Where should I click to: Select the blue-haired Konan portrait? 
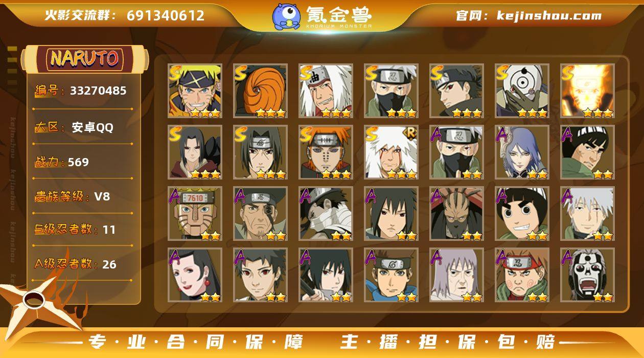tap(522, 152)
